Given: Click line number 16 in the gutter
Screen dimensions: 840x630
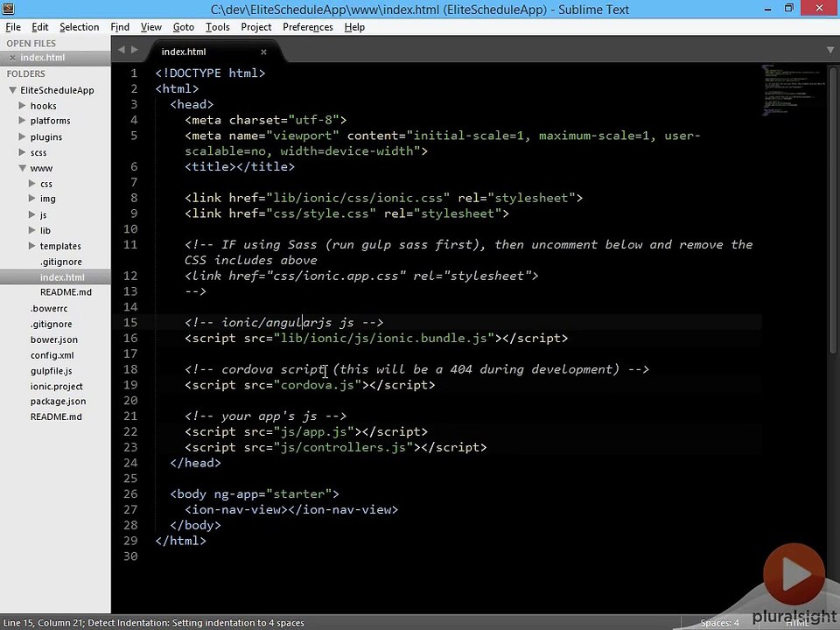Looking at the screenshot, I should coord(130,338).
